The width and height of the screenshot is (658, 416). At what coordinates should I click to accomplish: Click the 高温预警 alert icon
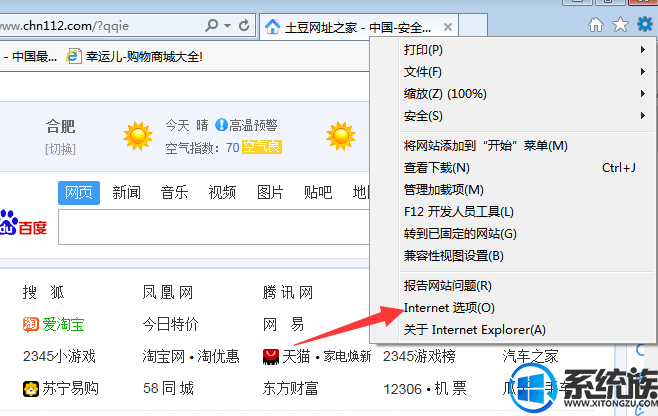(x=221, y=125)
